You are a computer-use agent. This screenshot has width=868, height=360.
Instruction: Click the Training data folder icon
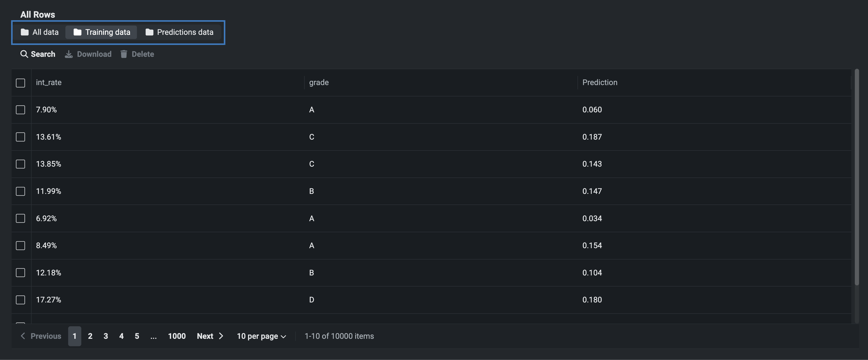pyautogui.click(x=77, y=32)
